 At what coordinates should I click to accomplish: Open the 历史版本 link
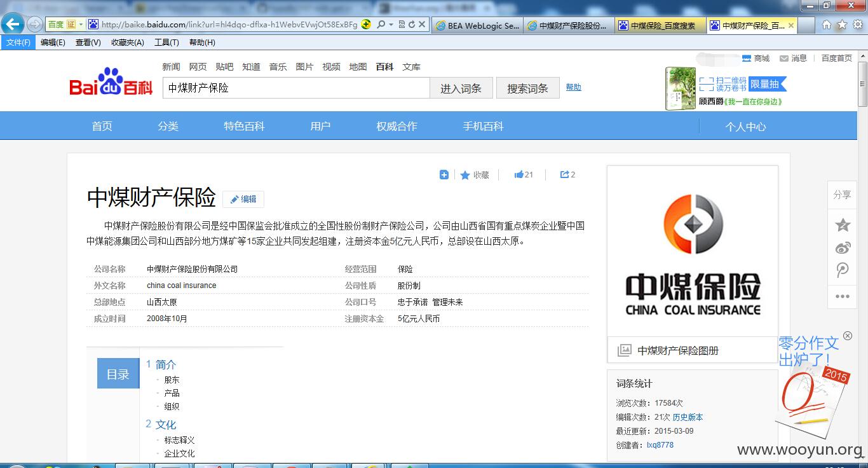688,417
